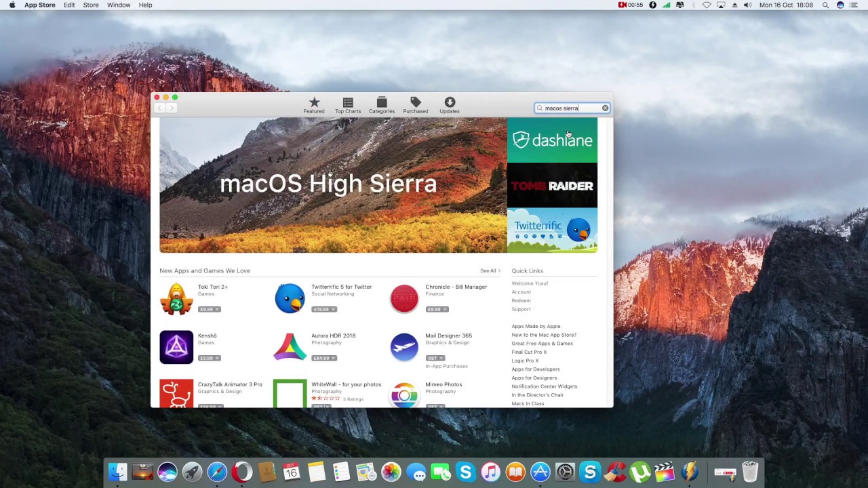Open Twitterrific 5 £19.99 price dropdown

[324, 309]
